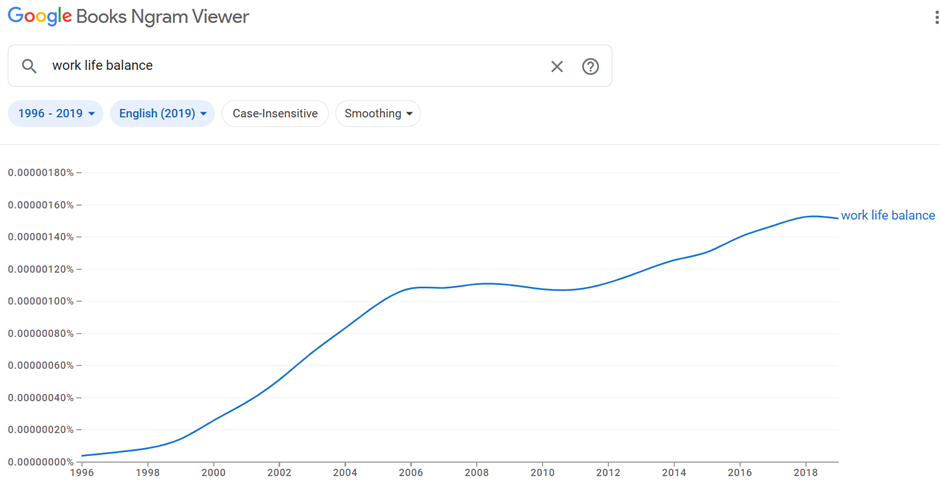This screenshot has width=940, height=480.
Task: Click the Google logo
Action: [40, 17]
